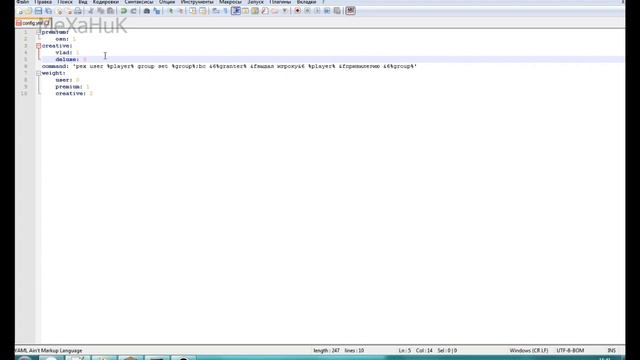Open the Синтаксисы menu
The width and height of the screenshot is (640, 360).
139,2
